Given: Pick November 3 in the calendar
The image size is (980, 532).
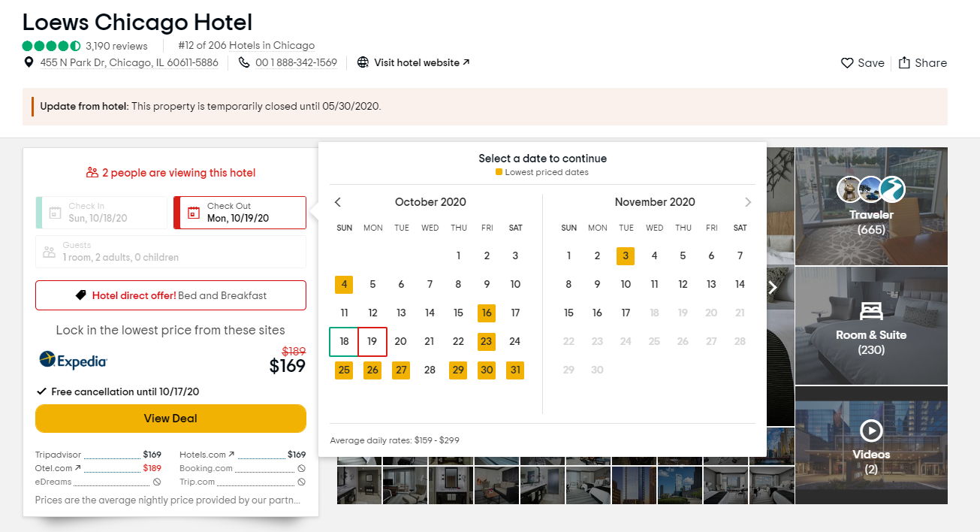Looking at the screenshot, I should pos(626,255).
